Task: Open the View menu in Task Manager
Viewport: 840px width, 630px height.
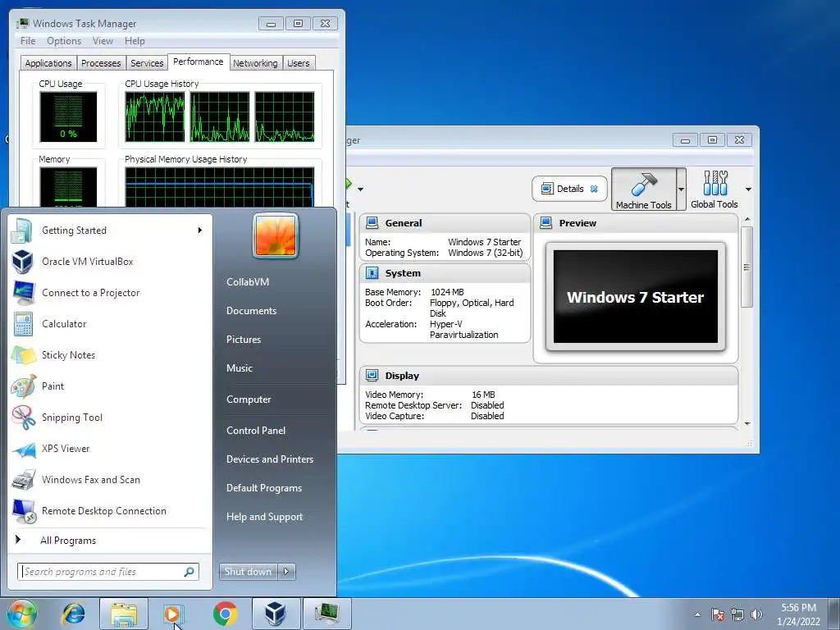Action: (x=103, y=41)
